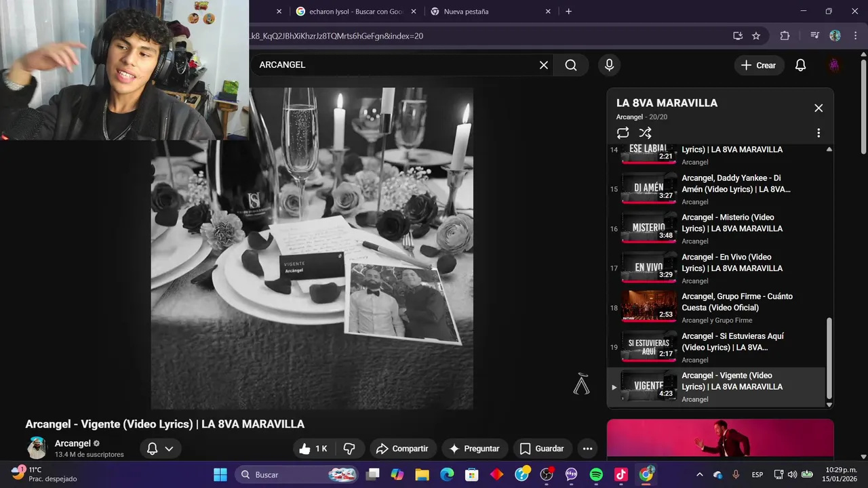Viewport: 868px width, 488px height.
Task: Show hidden system tray icons
Action: tap(700, 474)
